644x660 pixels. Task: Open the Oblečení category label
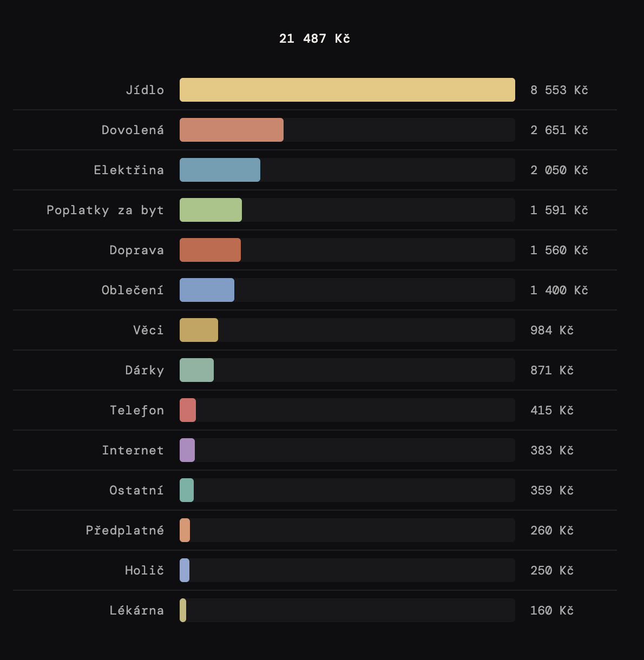click(x=133, y=290)
